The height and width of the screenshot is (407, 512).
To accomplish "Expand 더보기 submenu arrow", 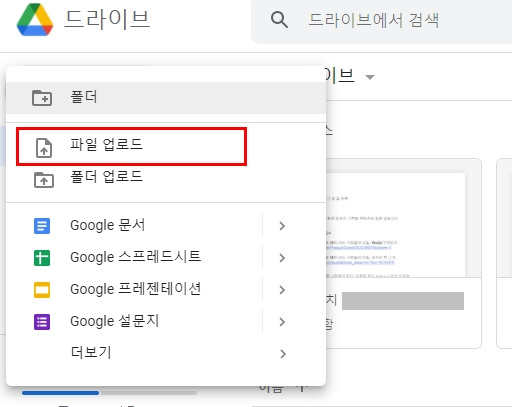I will pyautogui.click(x=283, y=354).
